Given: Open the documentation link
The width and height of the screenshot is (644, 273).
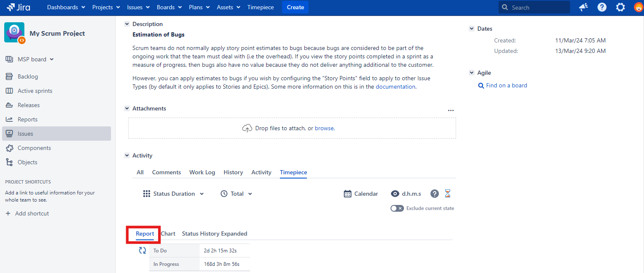Looking at the screenshot, I should [395, 87].
